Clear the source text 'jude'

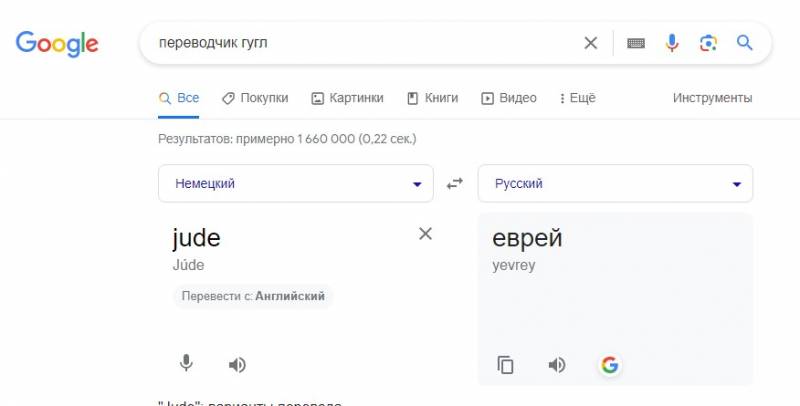[425, 234]
